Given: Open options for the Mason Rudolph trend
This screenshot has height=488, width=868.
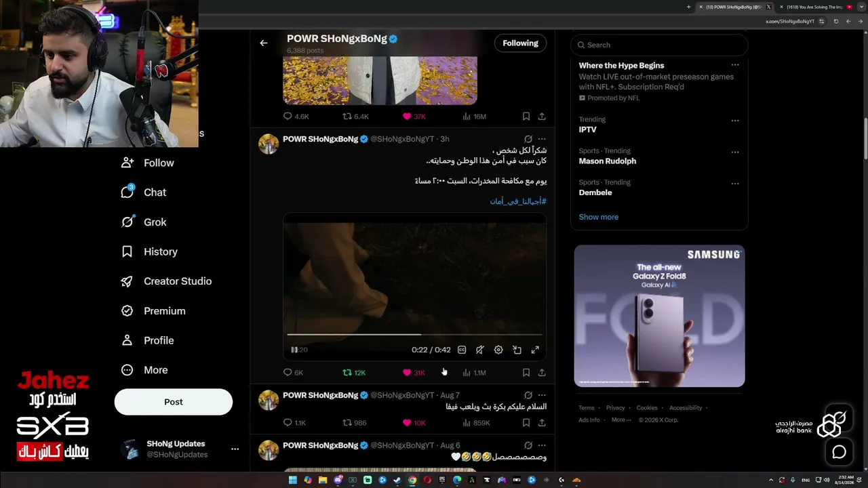Looking at the screenshot, I should click(x=735, y=152).
